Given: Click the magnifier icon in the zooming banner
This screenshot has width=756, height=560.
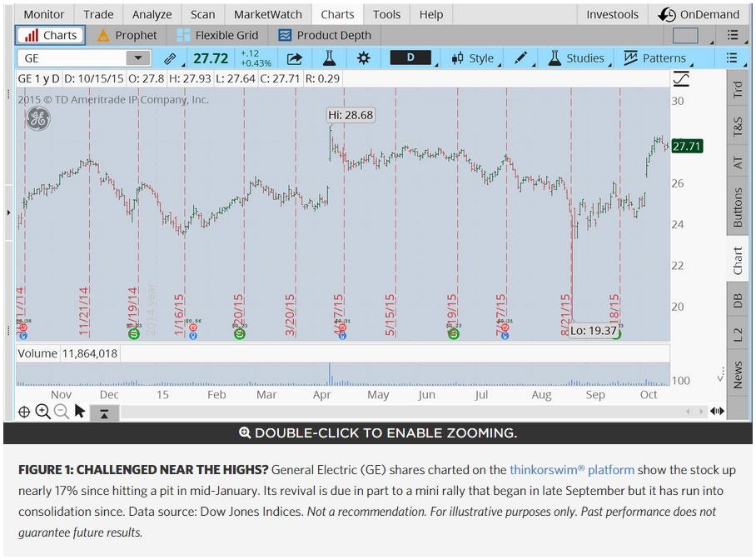Looking at the screenshot, I should [245, 432].
